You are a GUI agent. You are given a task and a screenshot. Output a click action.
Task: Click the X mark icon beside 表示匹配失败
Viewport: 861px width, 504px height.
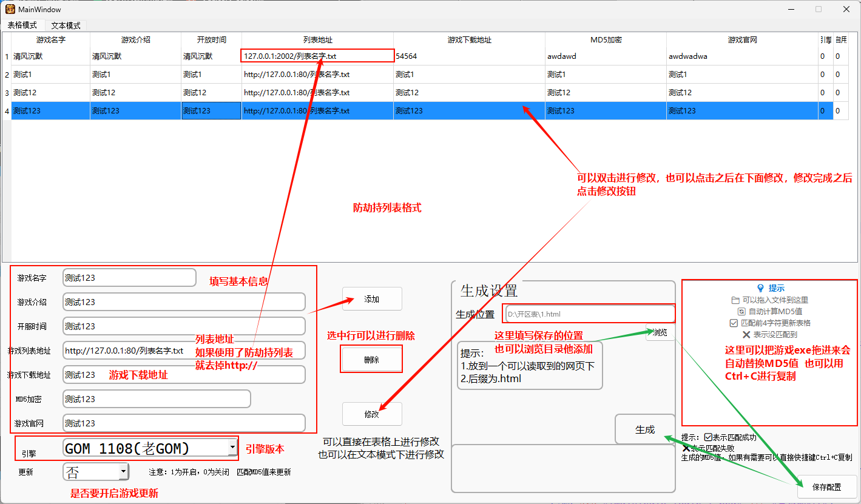coord(686,448)
